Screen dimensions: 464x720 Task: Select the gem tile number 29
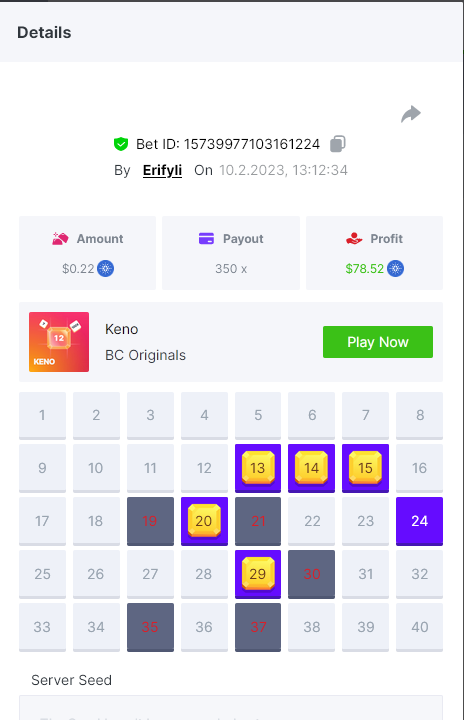pos(258,574)
